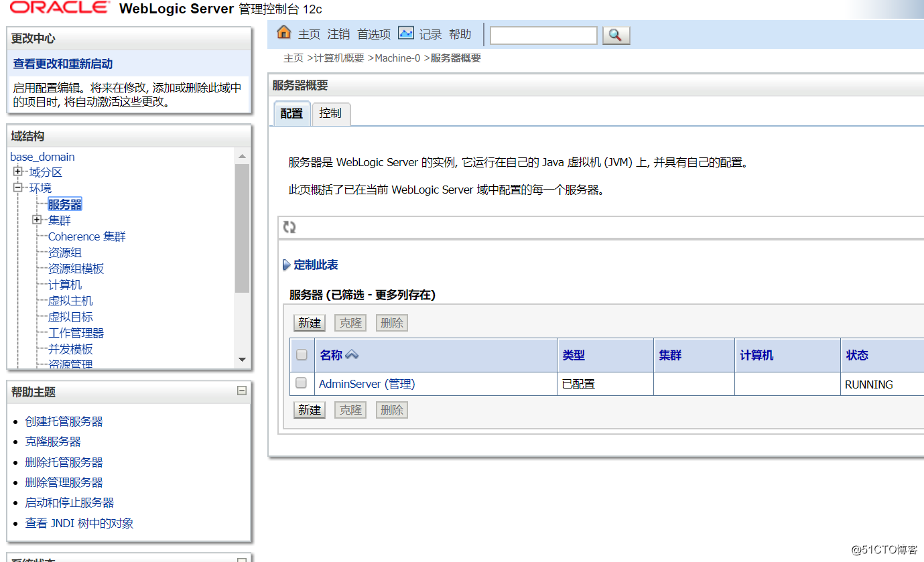Click the toolbar search input field
The width and height of the screenshot is (924, 562).
(543, 36)
